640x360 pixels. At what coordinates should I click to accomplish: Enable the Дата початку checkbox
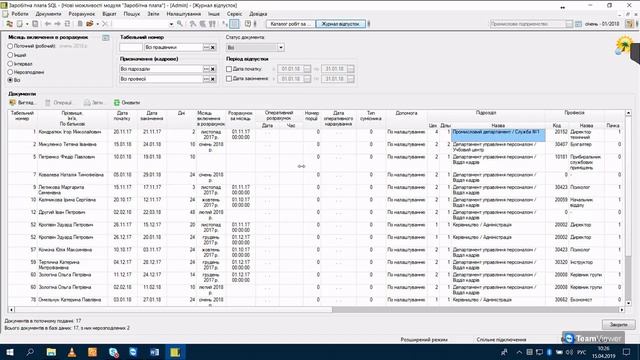pos(229,69)
